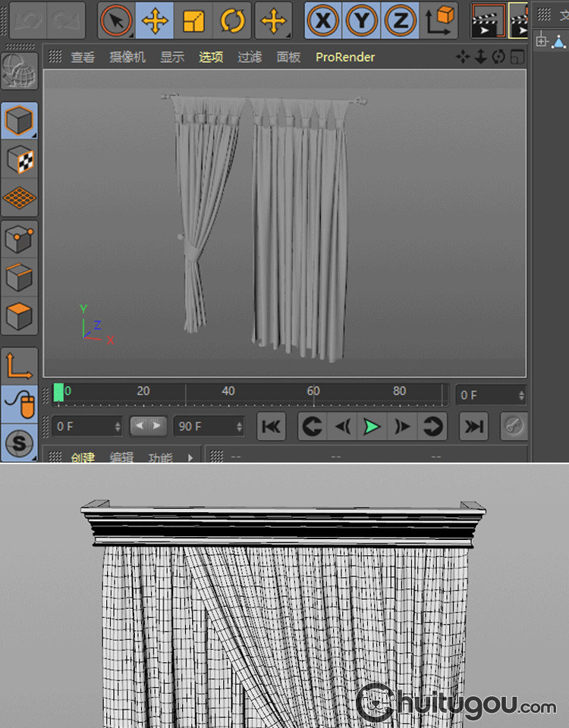Activate the Scale tool
Image resolution: width=569 pixels, height=728 pixels.
click(194, 20)
